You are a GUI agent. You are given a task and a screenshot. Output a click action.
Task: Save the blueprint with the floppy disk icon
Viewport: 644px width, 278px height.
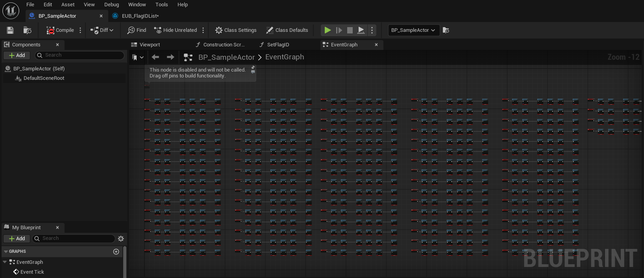coord(10,30)
